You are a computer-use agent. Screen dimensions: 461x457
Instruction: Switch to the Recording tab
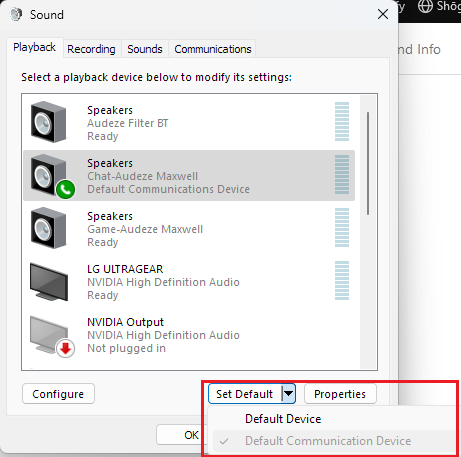91,49
